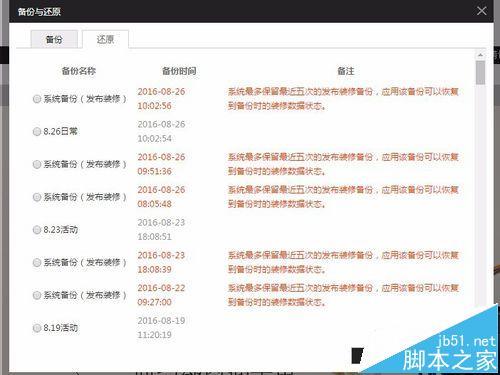Click the scrollbar up arrow
This screenshot has width=500, height=375.
click(x=480, y=55)
